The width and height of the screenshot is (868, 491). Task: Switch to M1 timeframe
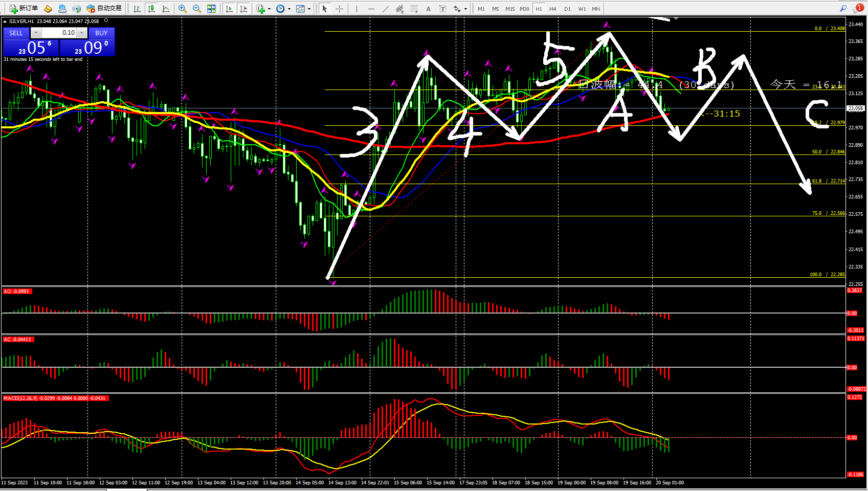pos(481,9)
